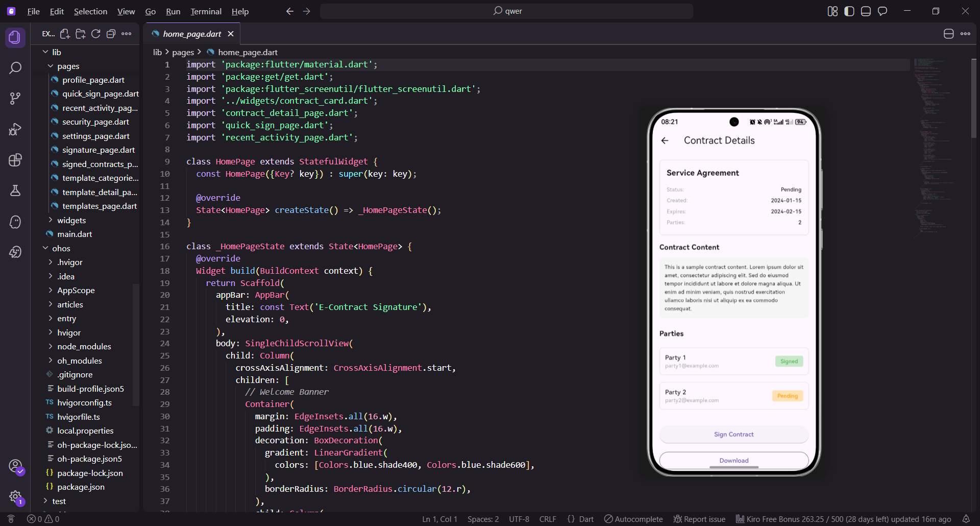
Task: Click Ln 1, Col 1 position indicator
Action: [x=439, y=519]
